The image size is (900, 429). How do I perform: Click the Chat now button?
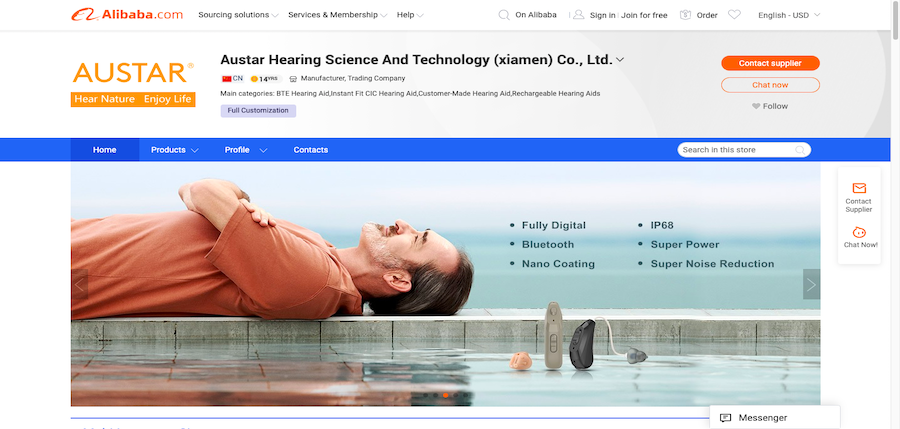(x=770, y=85)
